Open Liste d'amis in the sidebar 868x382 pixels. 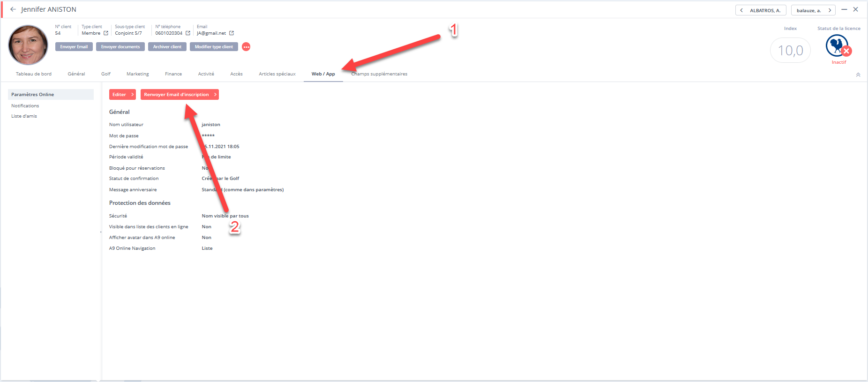coord(24,116)
